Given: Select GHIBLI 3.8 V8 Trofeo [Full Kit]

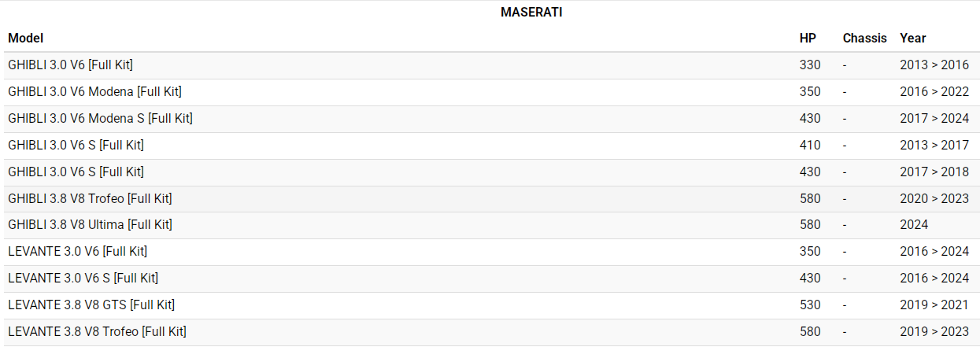Looking at the screenshot, I should tap(90, 199).
